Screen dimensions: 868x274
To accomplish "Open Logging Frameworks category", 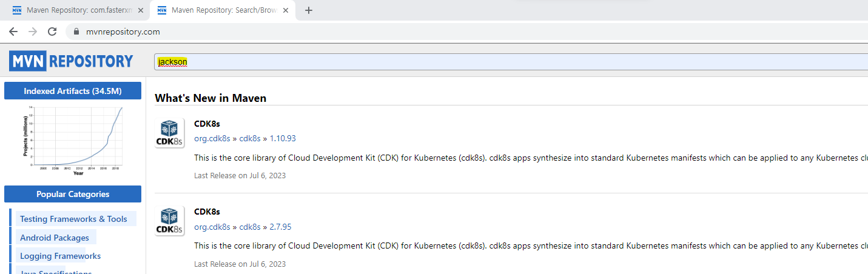I will 60,256.
